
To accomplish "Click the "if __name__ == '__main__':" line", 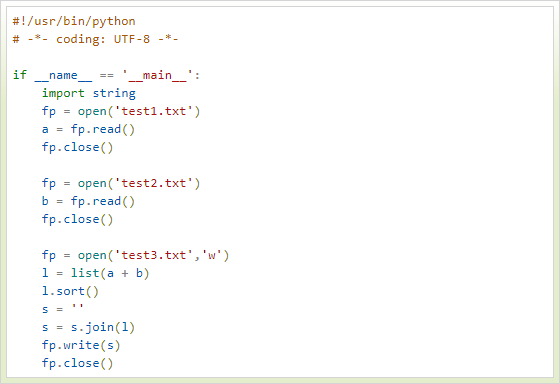I will point(106,75).
